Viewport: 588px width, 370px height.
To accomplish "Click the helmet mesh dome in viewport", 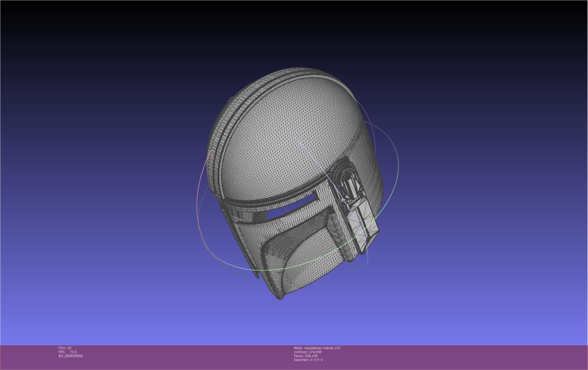I will click(x=286, y=135).
